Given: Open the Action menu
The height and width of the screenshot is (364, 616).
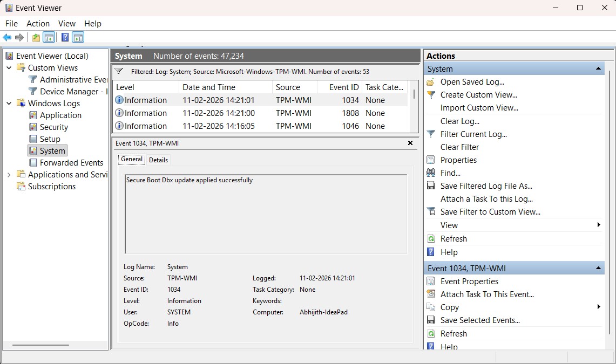Looking at the screenshot, I should (38, 23).
